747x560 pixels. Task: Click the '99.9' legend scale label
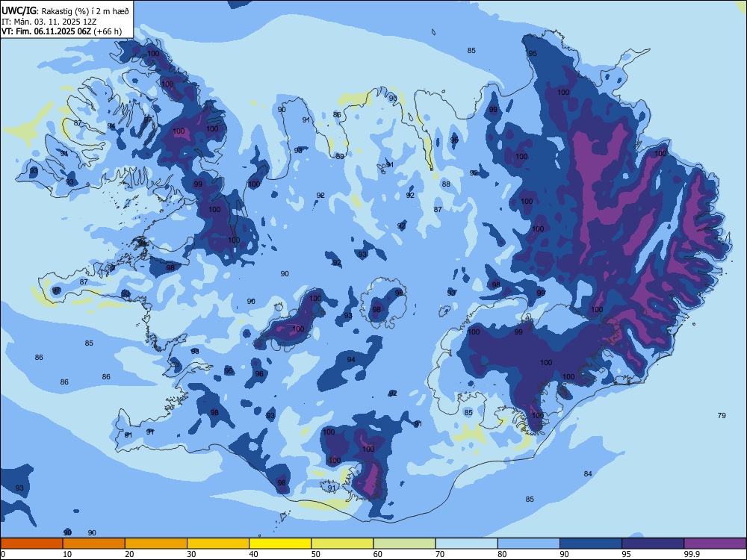pyautogui.click(x=691, y=554)
